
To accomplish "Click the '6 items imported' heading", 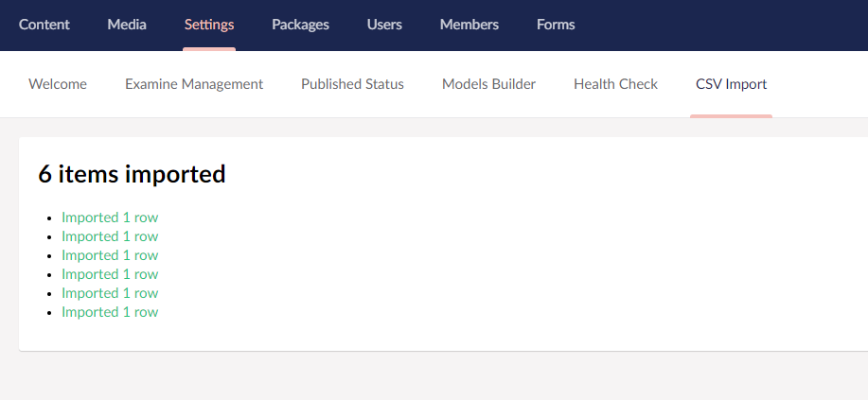I will tap(132, 174).
